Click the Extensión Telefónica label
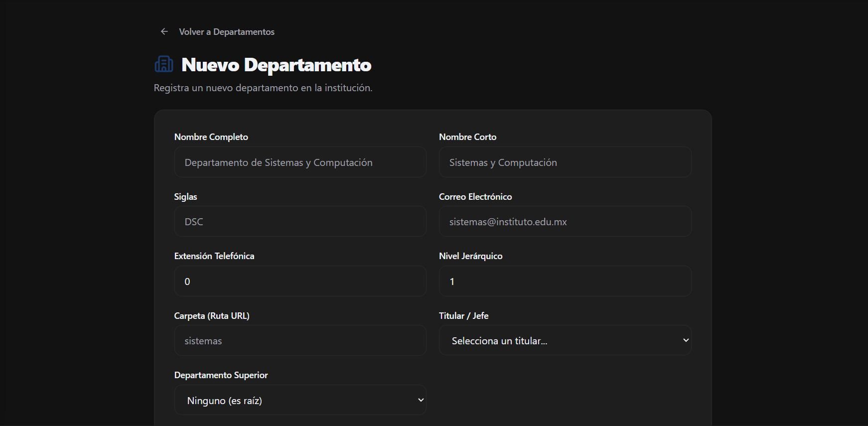The height and width of the screenshot is (426, 868). [x=214, y=256]
